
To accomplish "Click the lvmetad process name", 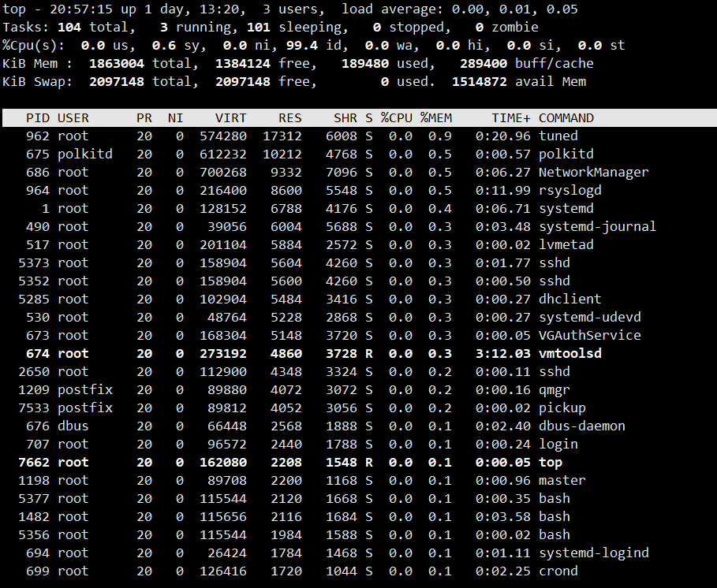I will click(x=566, y=245).
